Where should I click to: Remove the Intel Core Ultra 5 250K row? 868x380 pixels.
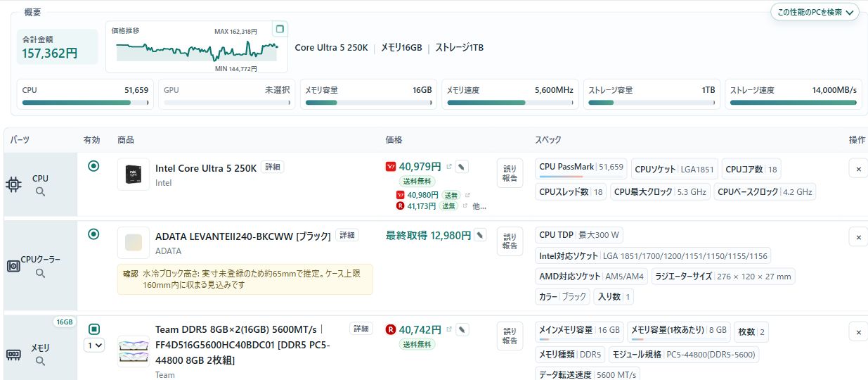click(x=858, y=169)
